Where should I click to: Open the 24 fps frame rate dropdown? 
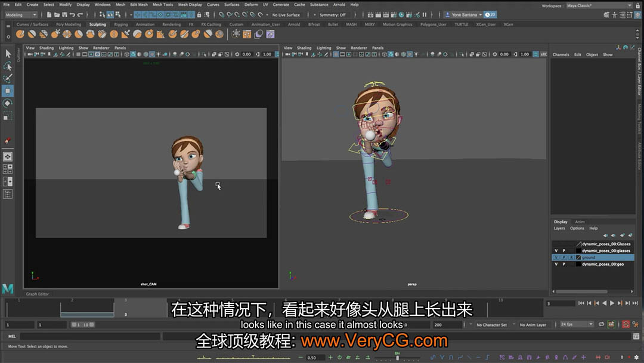tap(576, 325)
